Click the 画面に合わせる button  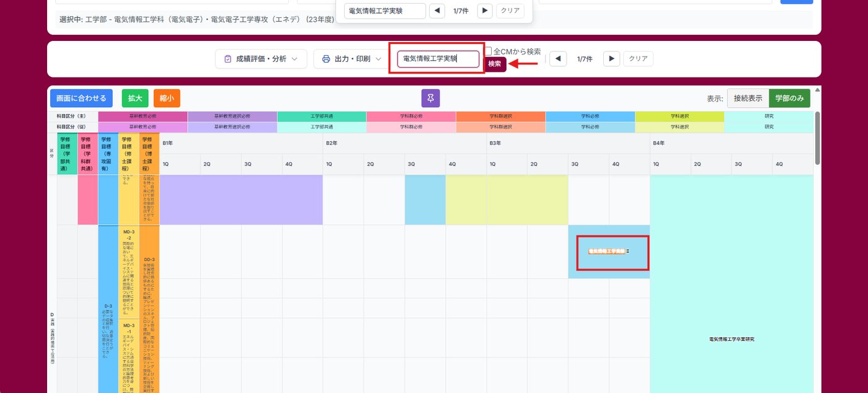tap(81, 98)
